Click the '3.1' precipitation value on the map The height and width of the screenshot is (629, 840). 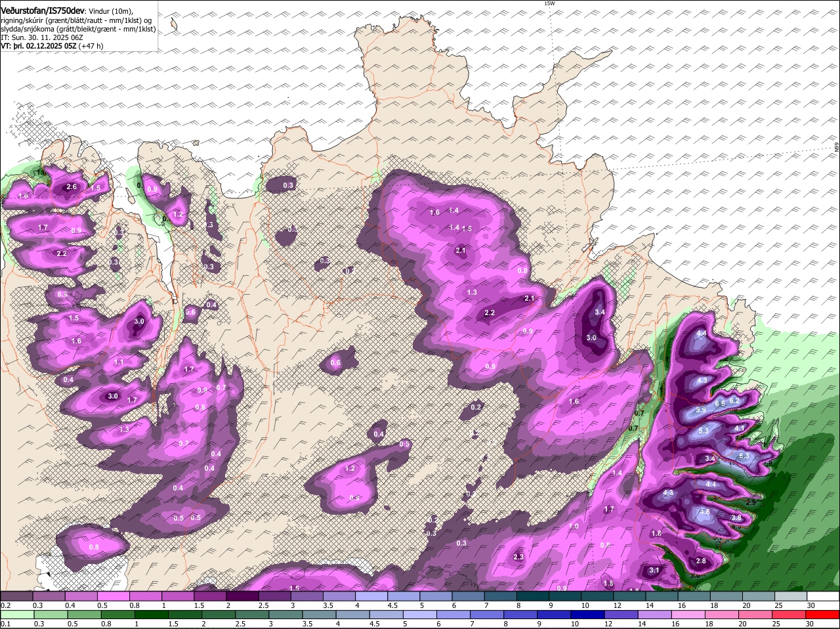point(654,571)
